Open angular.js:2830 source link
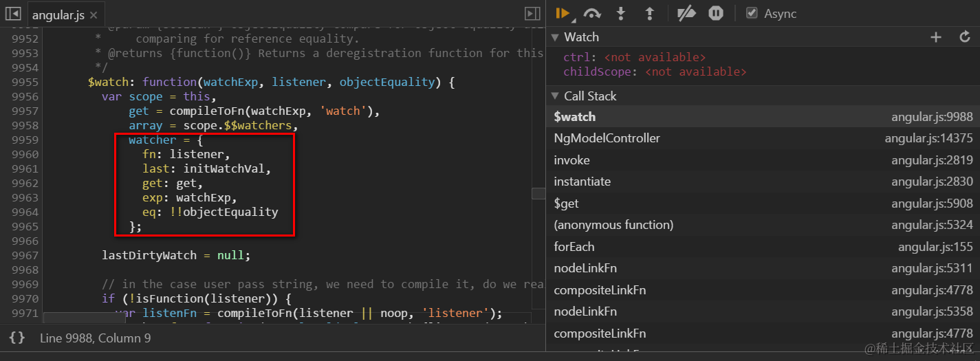The height and width of the screenshot is (361, 980). (x=932, y=182)
